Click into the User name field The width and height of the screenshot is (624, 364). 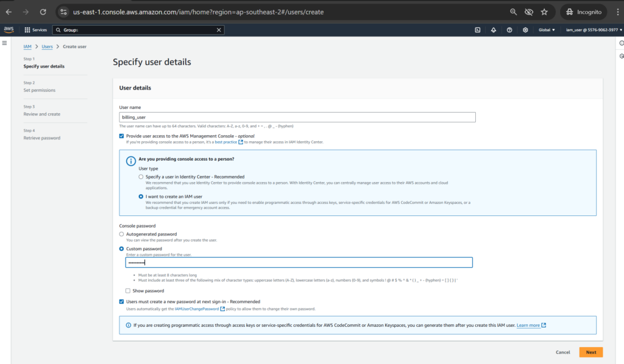pos(297,117)
